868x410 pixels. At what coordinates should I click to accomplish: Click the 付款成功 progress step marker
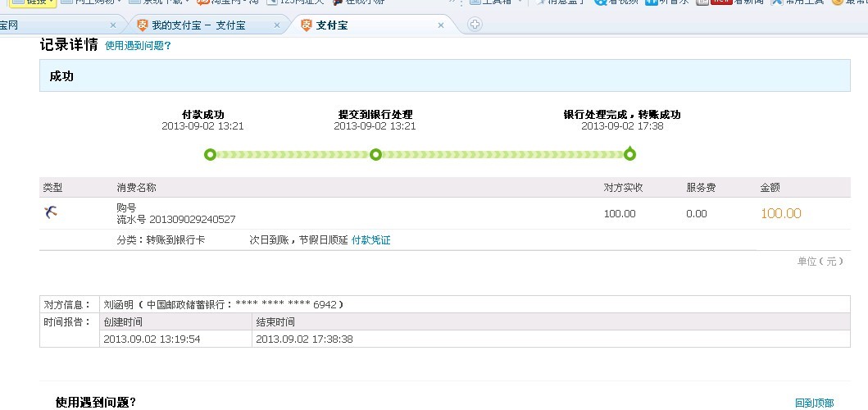coord(210,154)
